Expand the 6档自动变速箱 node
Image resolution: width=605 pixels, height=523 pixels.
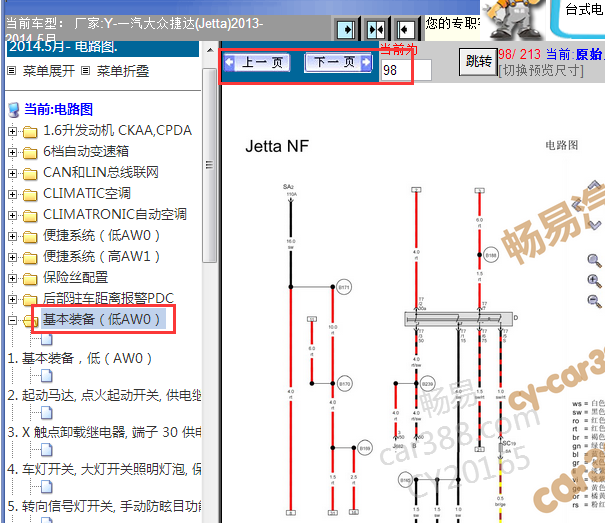pyautogui.click(x=12, y=152)
